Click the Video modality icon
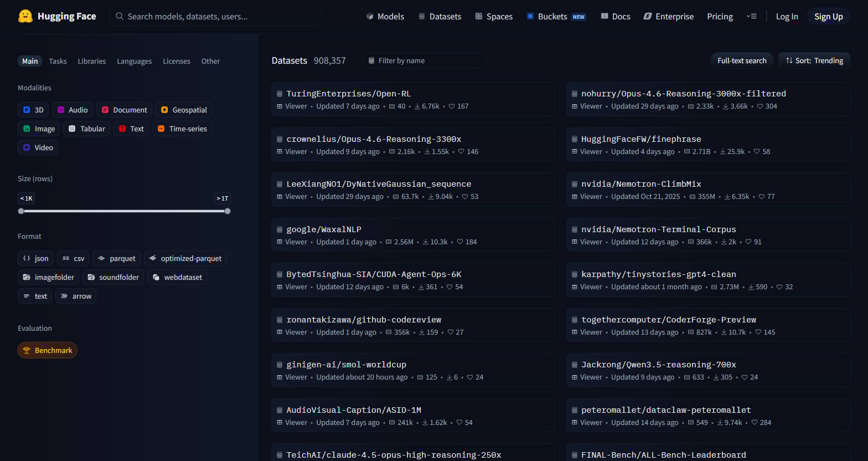868x461 pixels. pyautogui.click(x=27, y=147)
